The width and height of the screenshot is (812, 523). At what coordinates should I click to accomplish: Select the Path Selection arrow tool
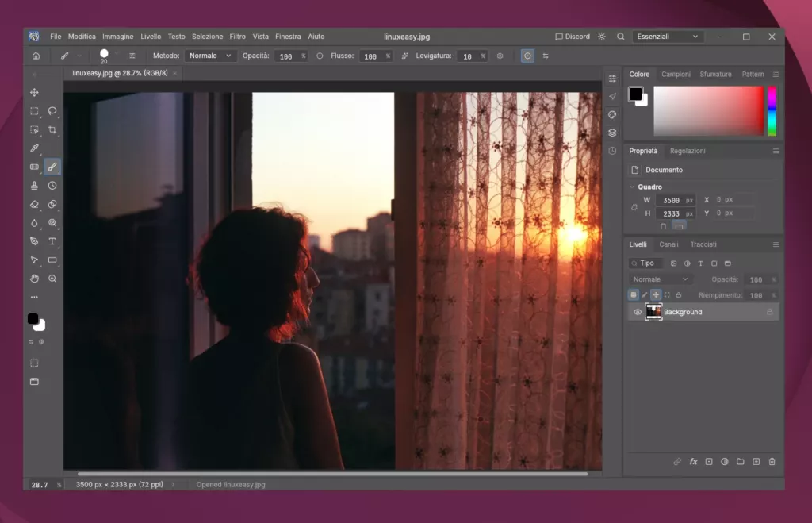click(34, 260)
